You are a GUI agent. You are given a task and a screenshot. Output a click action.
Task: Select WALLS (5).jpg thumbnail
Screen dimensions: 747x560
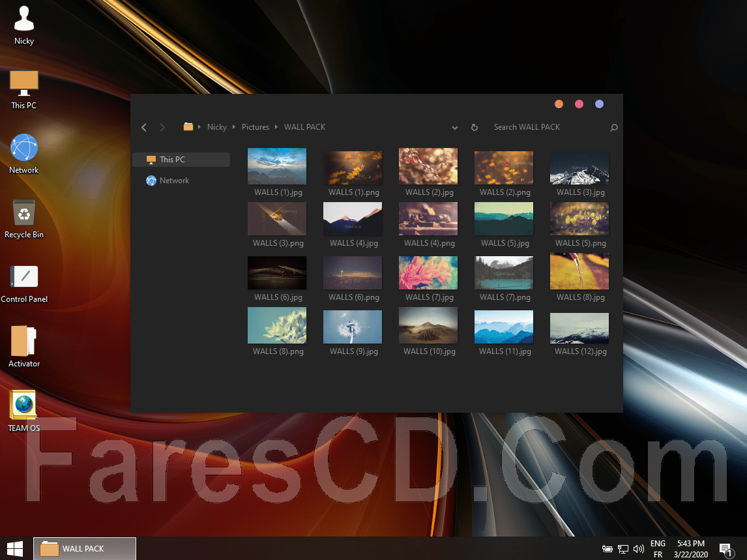(504, 219)
